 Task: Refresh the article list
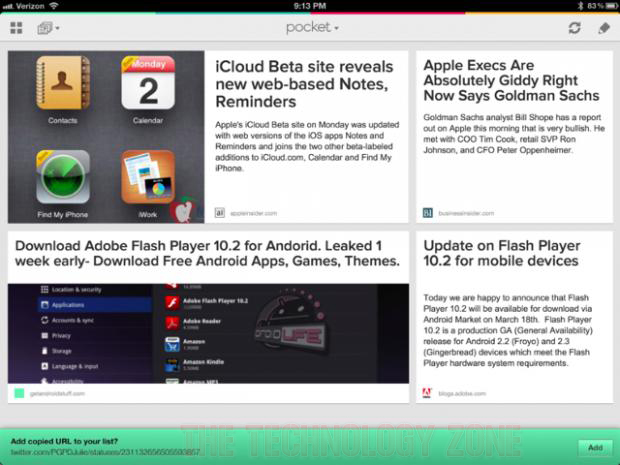point(575,28)
